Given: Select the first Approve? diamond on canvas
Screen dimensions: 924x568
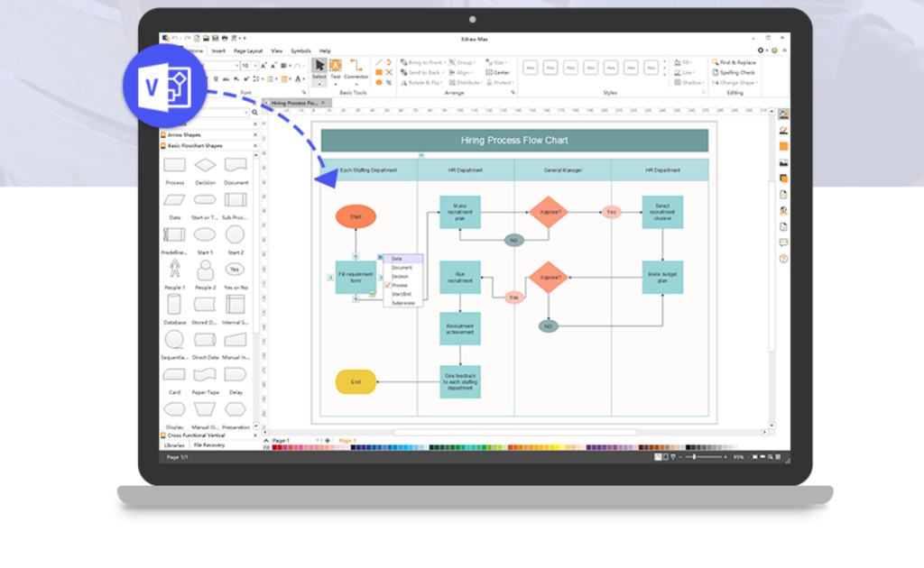Looking at the screenshot, I should (549, 212).
